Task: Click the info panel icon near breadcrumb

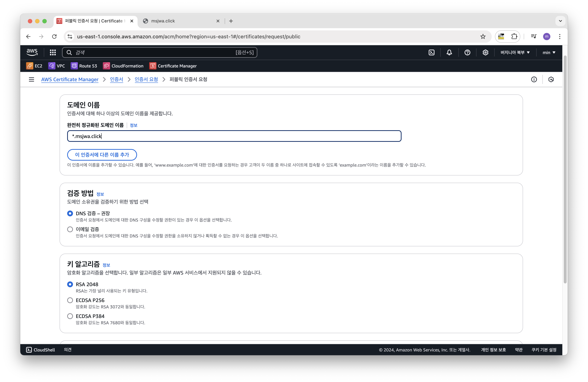Action: point(534,79)
